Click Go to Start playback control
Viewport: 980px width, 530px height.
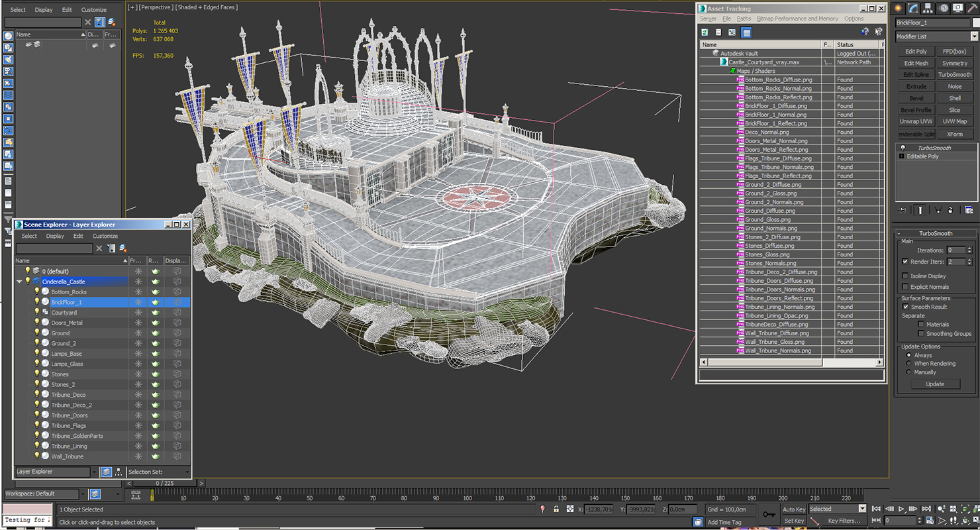877,509
